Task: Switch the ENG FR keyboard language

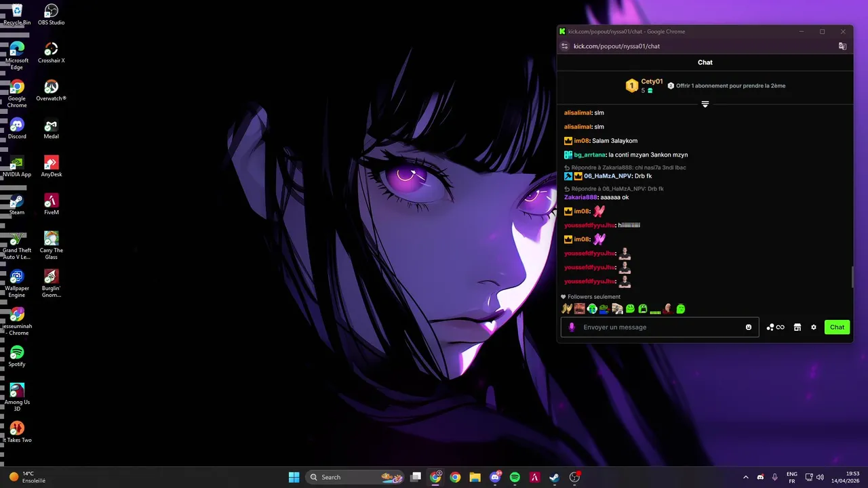Action: pos(792,477)
